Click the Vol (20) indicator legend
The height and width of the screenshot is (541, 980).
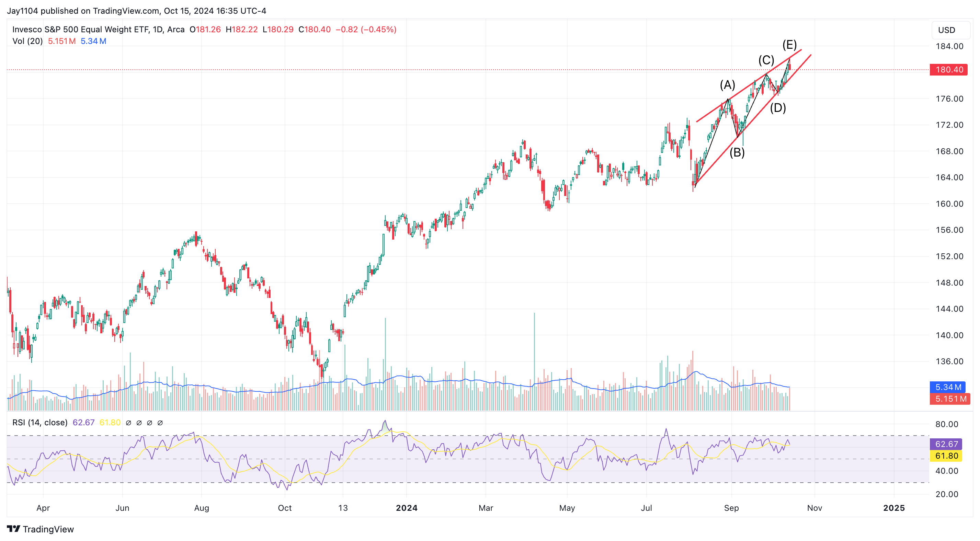pyautogui.click(x=27, y=41)
